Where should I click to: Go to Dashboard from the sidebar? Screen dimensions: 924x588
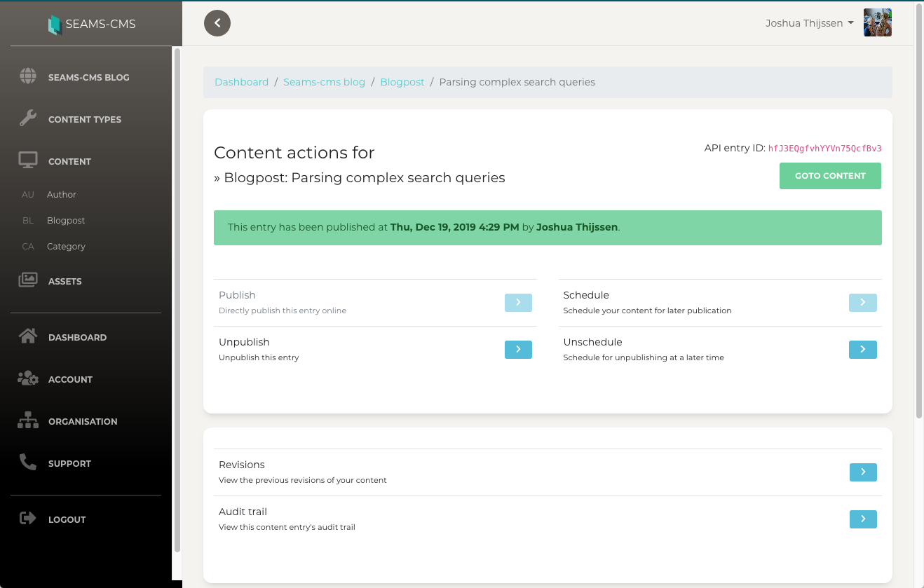coord(77,337)
